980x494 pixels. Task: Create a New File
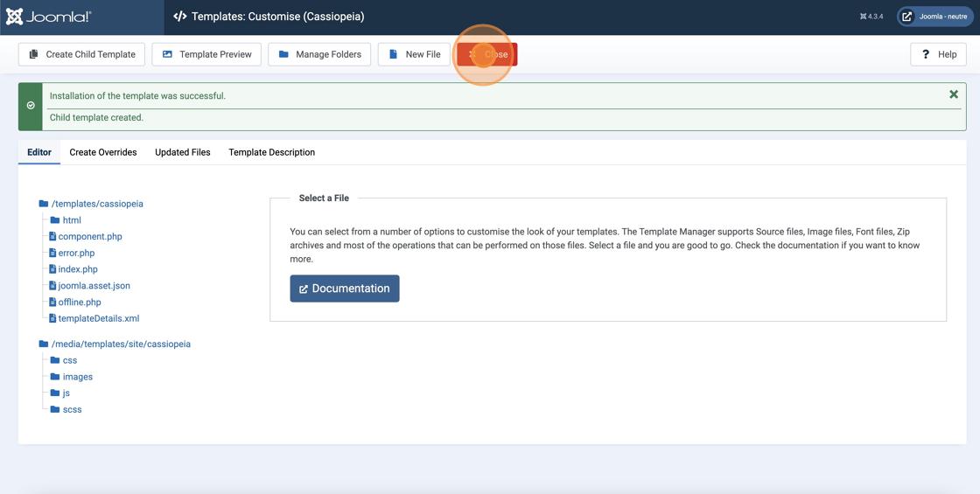point(414,54)
